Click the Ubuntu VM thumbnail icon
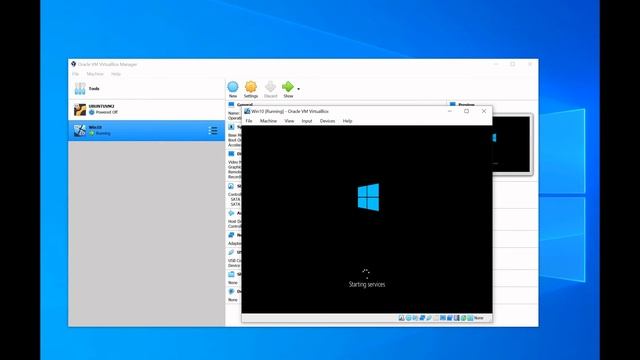The image size is (640, 360). click(x=80, y=109)
